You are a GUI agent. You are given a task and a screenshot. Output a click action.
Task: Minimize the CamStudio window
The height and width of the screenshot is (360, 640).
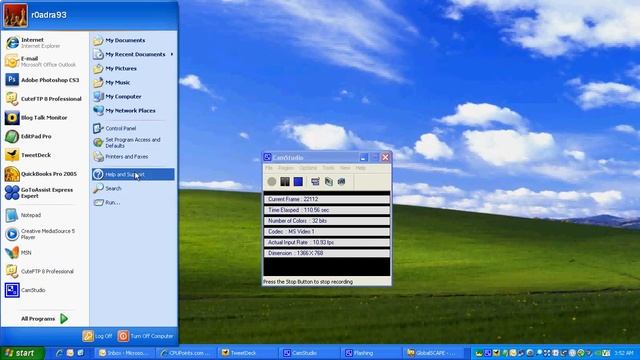(364, 157)
